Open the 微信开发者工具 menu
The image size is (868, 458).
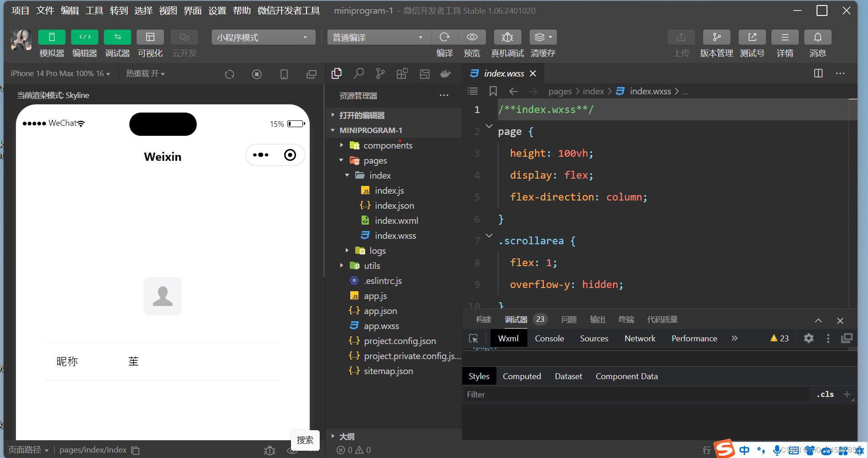[x=289, y=10]
